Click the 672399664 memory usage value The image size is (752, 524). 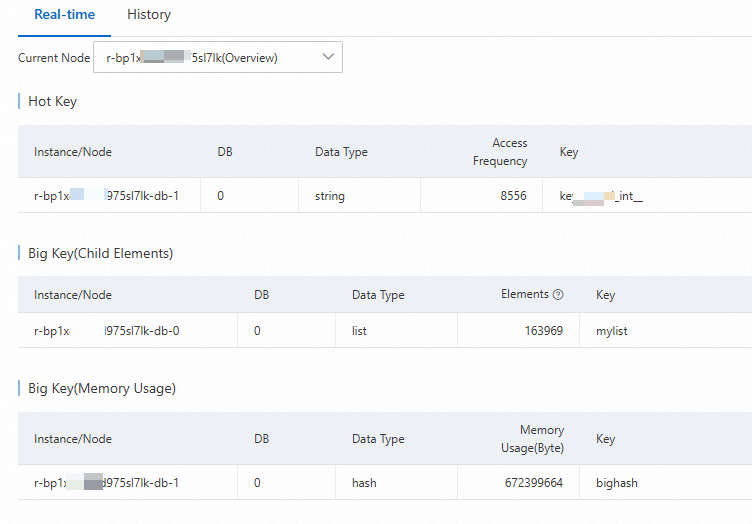pyautogui.click(x=534, y=483)
